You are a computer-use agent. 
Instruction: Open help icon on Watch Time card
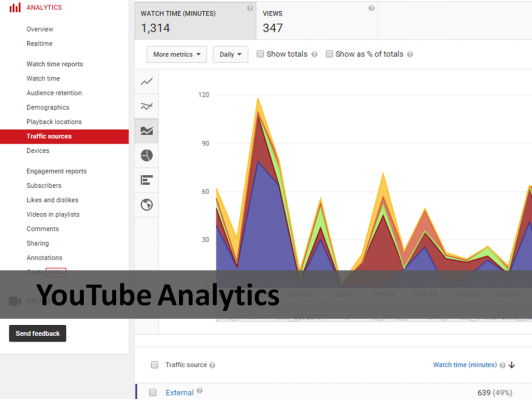tap(250, 8)
